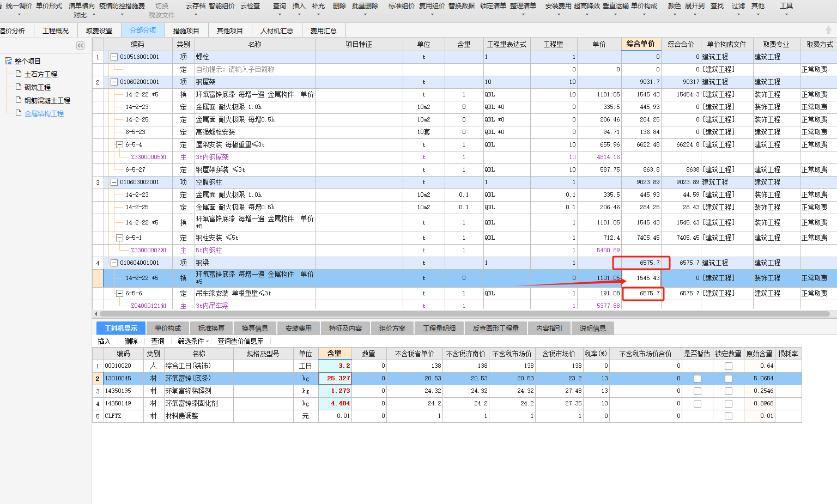Viewport: 837px width, 504px height.
Task: Click 替换数据 toolbar command
Action: click(x=462, y=6)
